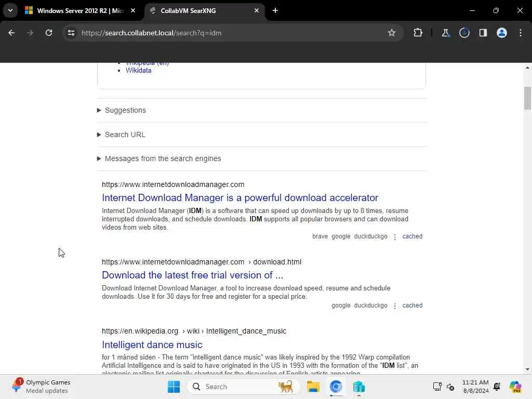
Task: Open the Chrome three-dot menu
Action: [x=521, y=33]
